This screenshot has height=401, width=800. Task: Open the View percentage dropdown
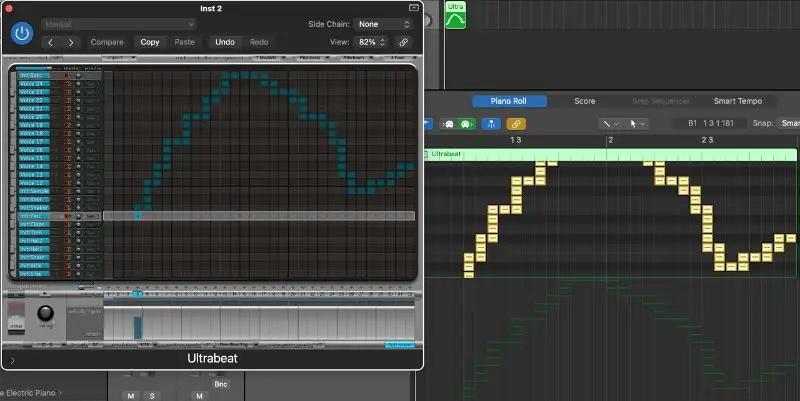tap(371, 42)
